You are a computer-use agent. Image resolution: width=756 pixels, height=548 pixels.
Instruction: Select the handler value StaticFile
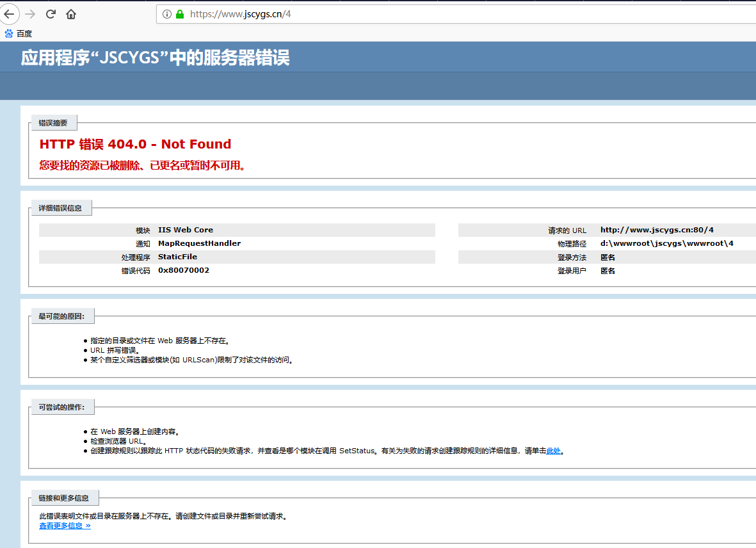pos(177,257)
